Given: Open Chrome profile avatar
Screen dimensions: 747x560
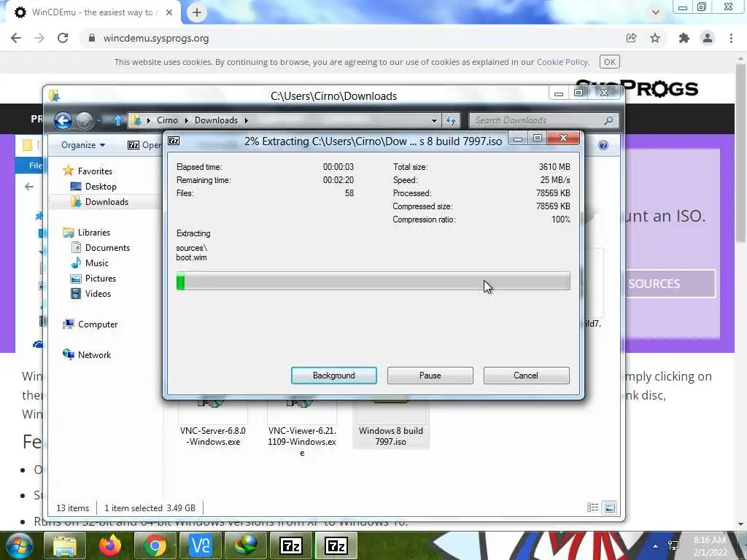Looking at the screenshot, I should coord(708,38).
